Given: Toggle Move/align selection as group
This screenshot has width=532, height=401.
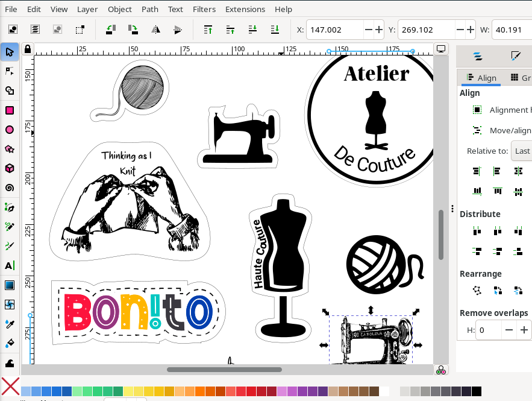Looking at the screenshot, I should coord(477,130).
